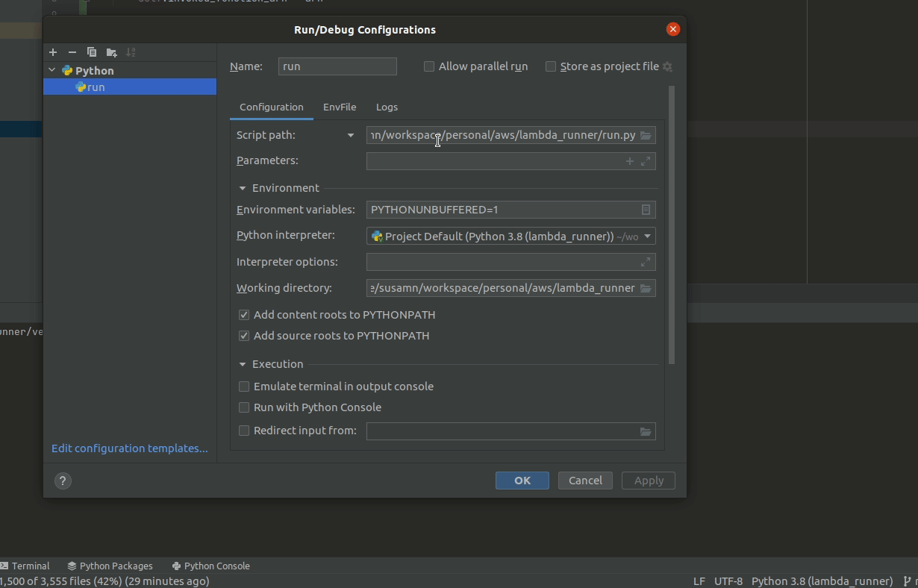Click the add new configuration plus icon
The image size is (918, 588).
tap(53, 52)
